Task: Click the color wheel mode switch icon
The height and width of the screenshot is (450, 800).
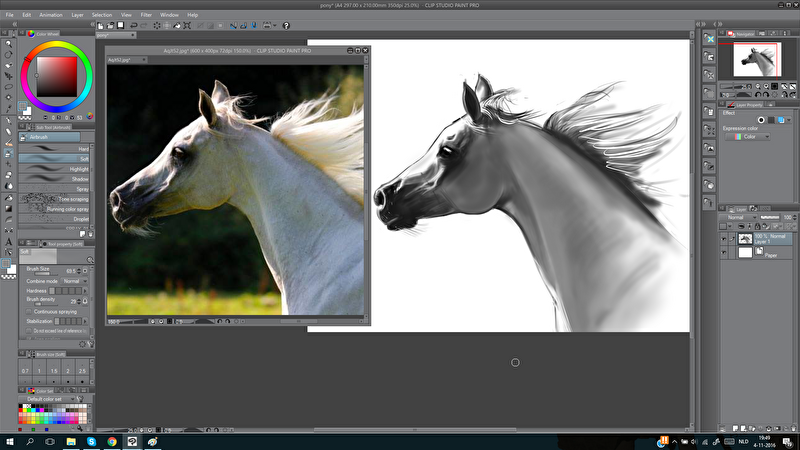Action: [90, 116]
